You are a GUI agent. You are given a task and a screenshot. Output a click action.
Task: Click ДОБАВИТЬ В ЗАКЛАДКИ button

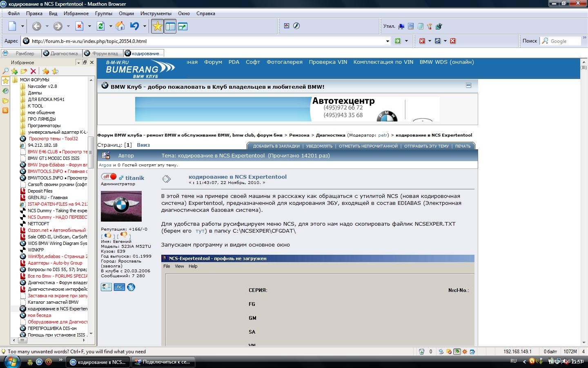point(276,146)
